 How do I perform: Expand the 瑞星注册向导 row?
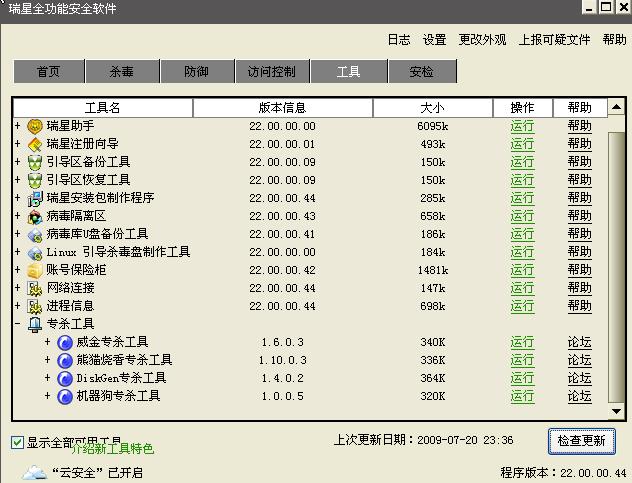click(x=17, y=144)
